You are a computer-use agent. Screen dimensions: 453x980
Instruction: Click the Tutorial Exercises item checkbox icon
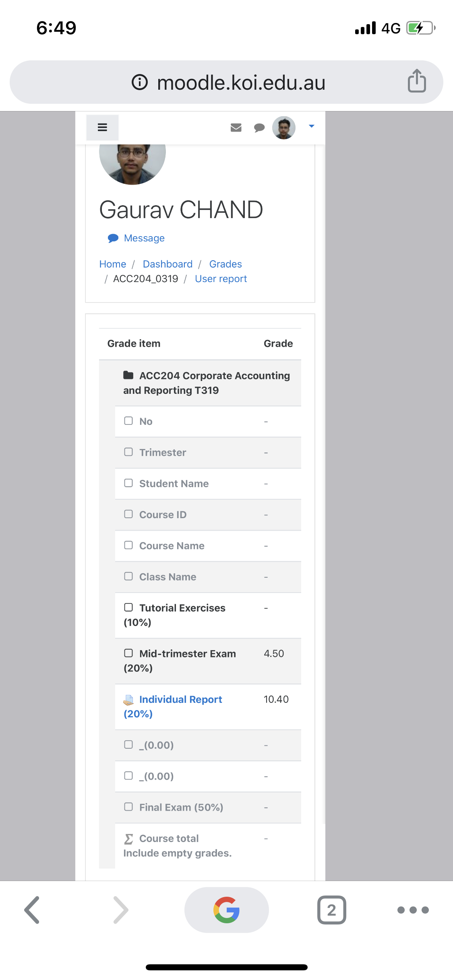tap(128, 607)
